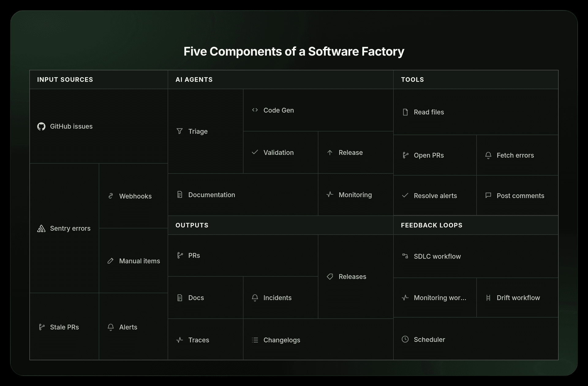The image size is (588, 386).
Task: Click the workflow icon beside SDLC workflow
Action: click(x=405, y=256)
